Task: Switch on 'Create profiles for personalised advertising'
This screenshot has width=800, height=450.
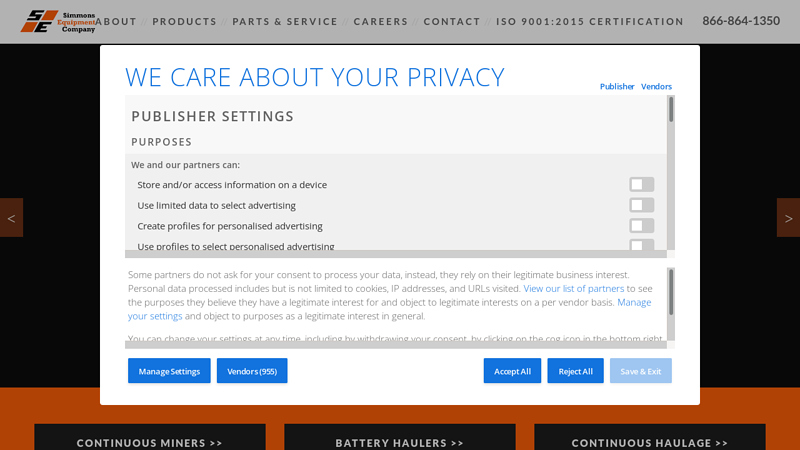Action: pyautogui.click(x=641, y=226)
